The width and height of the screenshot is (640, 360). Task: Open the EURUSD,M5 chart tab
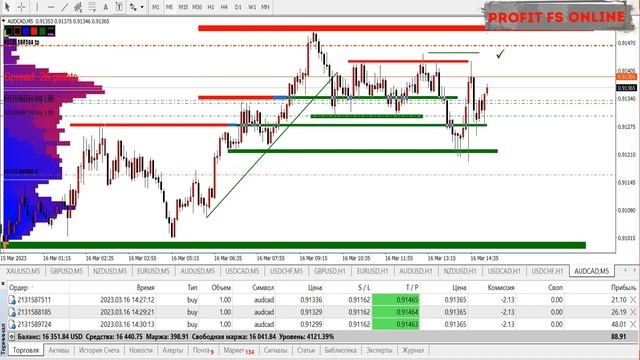(153, 271)
